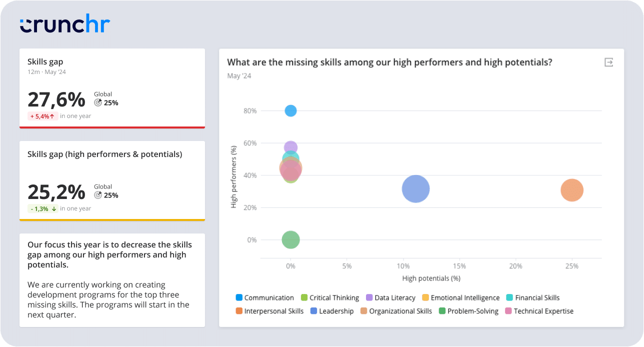644x347 pixels.
Task: Click the target icon beside 25% in high performers card
Action: pos(98,195)
